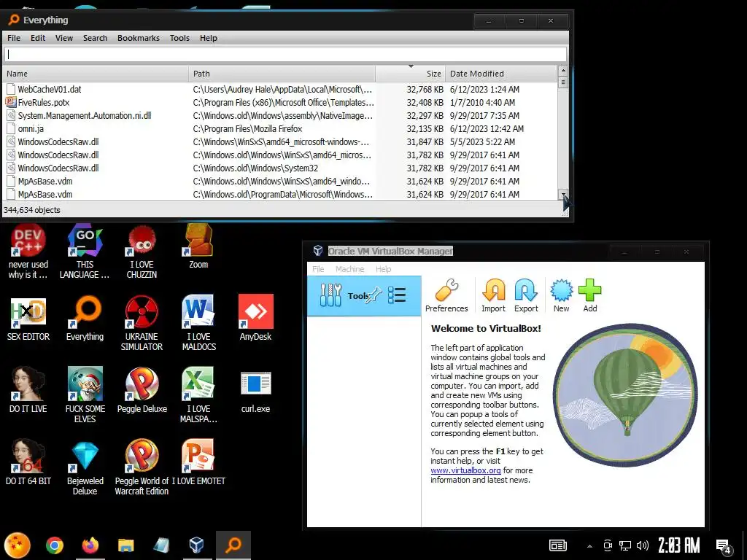Create a New virtual machine
This screenshot has width=747, height=560.
click(x=561, y=295)
